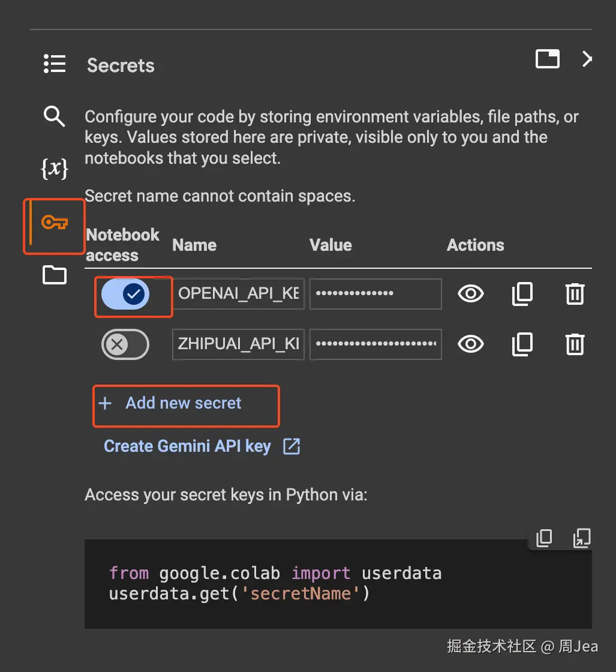Image resolution: width=616 pixels, height=672 pixels.
Task: Reveal the ZHIPUAI_API_KEY value with eye icon
Action: pos(470,344)
